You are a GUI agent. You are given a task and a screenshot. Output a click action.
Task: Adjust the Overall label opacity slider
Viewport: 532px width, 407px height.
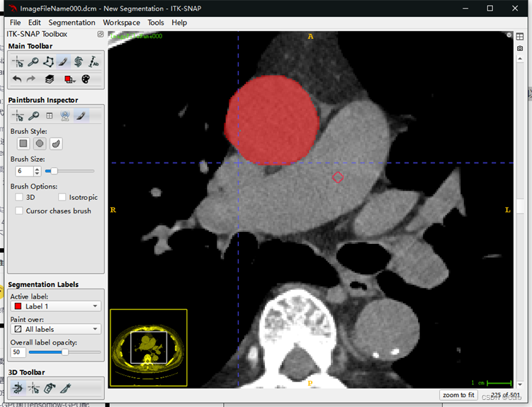click(64, 352)
